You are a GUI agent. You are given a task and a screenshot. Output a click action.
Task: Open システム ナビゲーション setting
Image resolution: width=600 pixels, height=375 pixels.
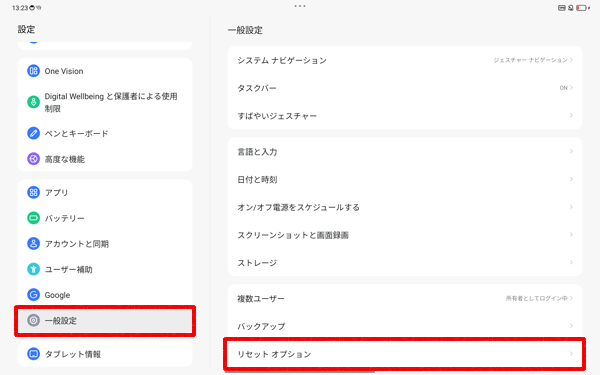[x=405, y=60]
